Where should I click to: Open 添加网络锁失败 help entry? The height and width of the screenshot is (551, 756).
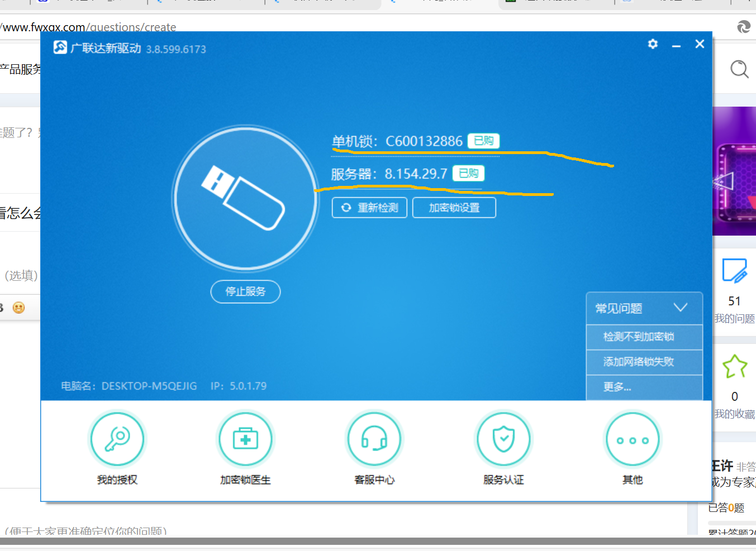(644, 362)
